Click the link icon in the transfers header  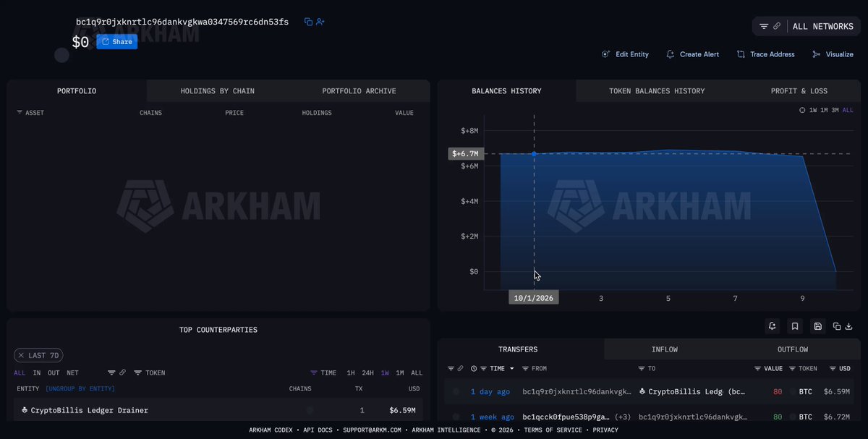pos(460,369)
